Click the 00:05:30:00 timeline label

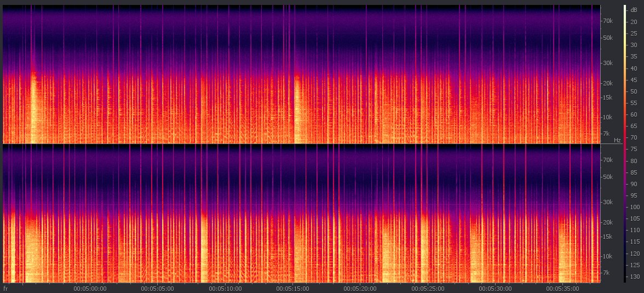(x=495, y=289)
